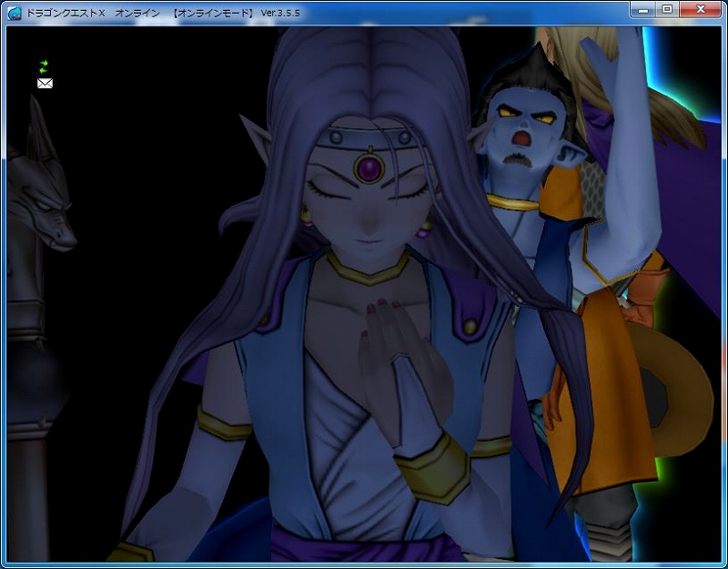728x569 pixels.
Task: Click the green sync arrows status icon
Action: pos(44,66)
